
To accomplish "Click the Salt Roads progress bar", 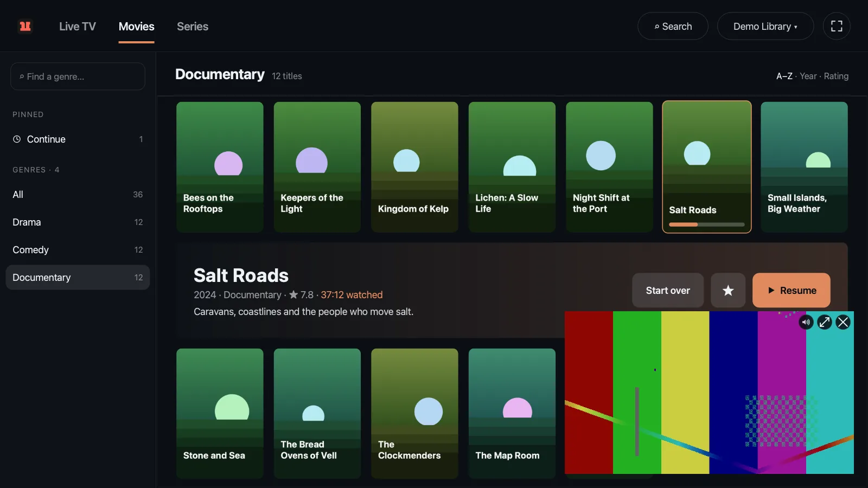I will (707, 224).
